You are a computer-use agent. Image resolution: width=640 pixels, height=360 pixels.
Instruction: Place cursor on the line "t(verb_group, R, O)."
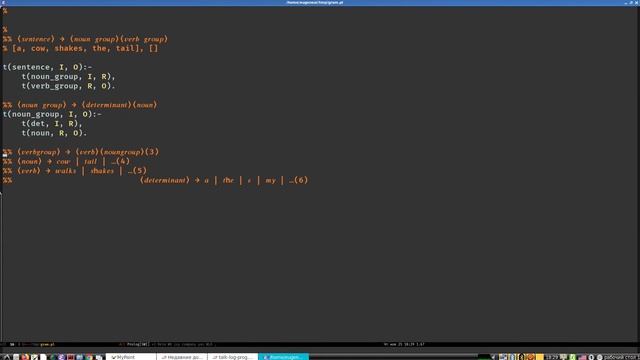click(x=69, y=86)
